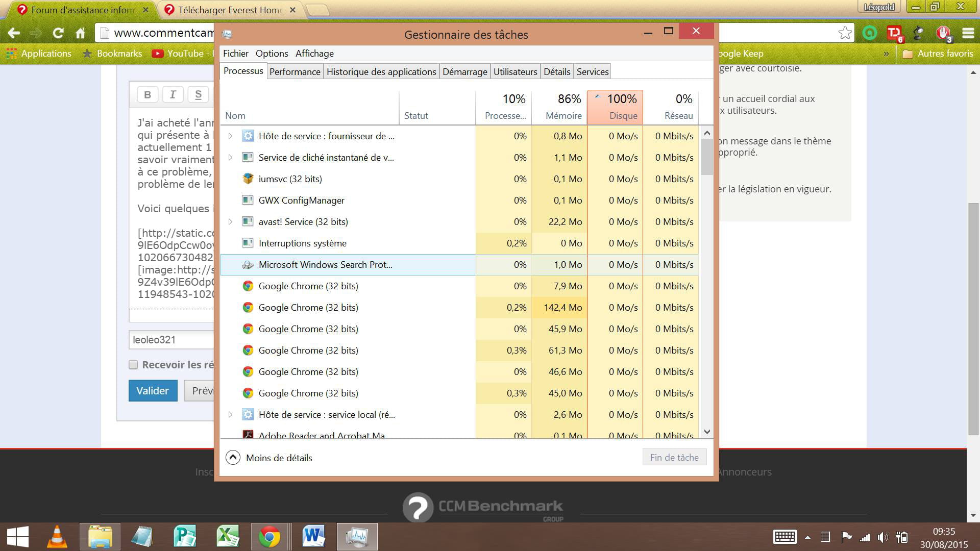Viewport: 980px width, 551px height.
Task: Launch Microsoft Publisher from the taskbar
Action: coord(184,537)
